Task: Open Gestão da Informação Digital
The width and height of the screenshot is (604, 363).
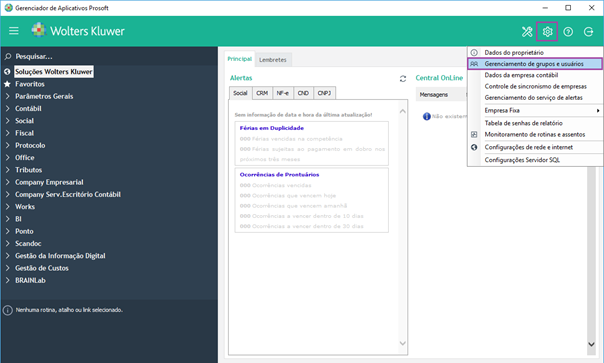Action: click(60, 256)
